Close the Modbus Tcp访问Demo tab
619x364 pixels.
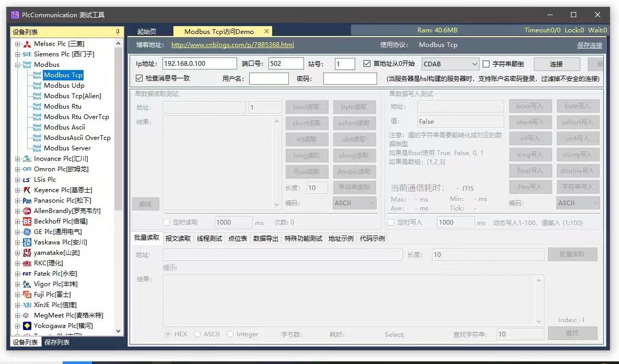(x=266, y=31)
